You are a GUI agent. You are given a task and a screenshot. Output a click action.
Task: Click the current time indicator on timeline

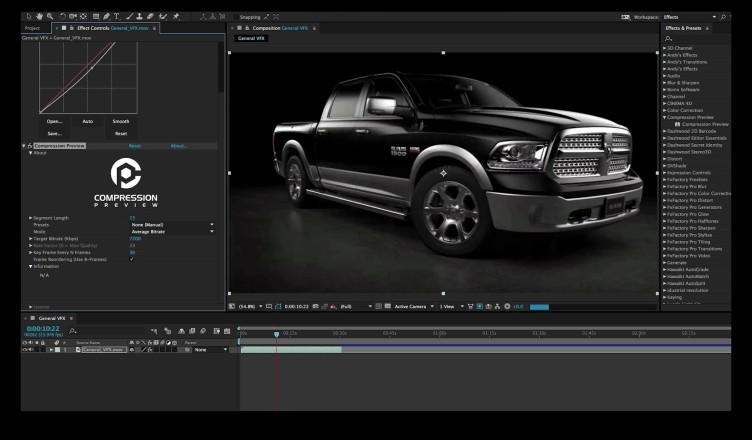[276, 334]
